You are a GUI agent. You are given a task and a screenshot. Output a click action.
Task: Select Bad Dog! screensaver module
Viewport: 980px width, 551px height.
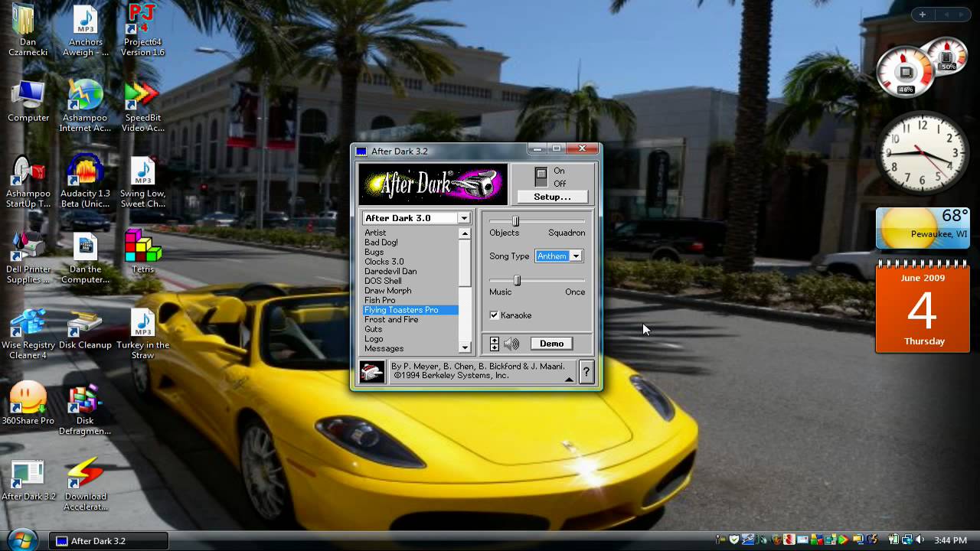[410, 243]
